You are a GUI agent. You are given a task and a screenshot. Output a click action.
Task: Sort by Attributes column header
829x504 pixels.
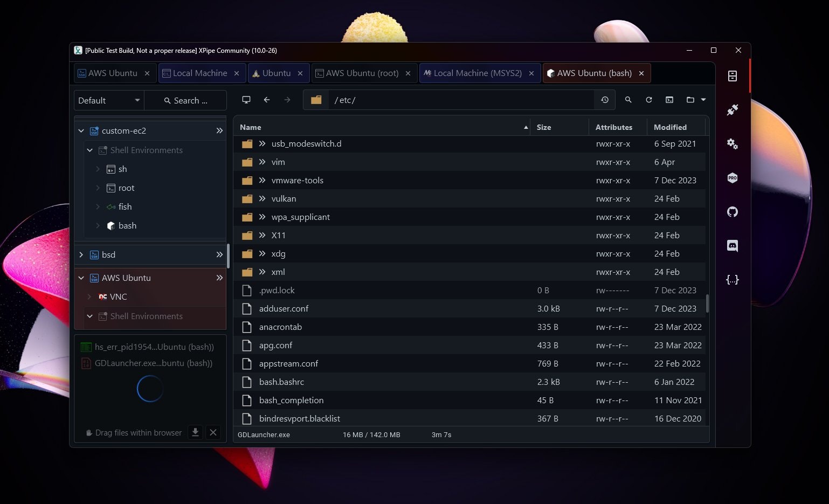pos(618,127)
